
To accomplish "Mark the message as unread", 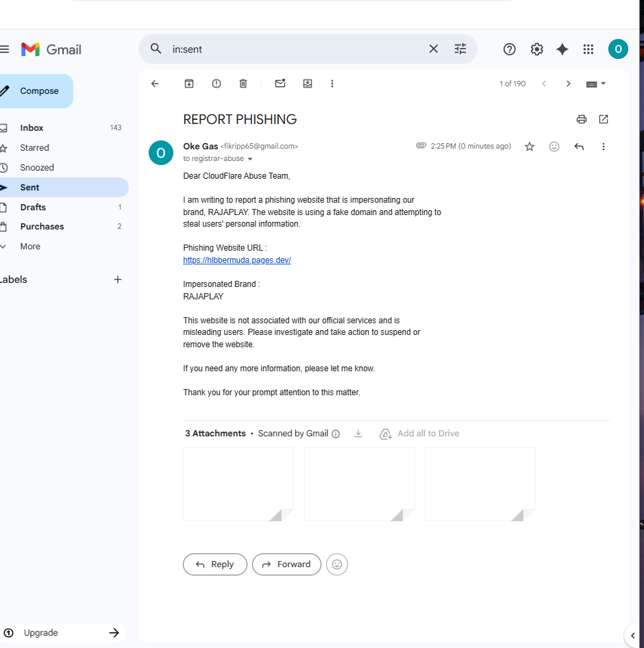I will click(x=280, y=84).
